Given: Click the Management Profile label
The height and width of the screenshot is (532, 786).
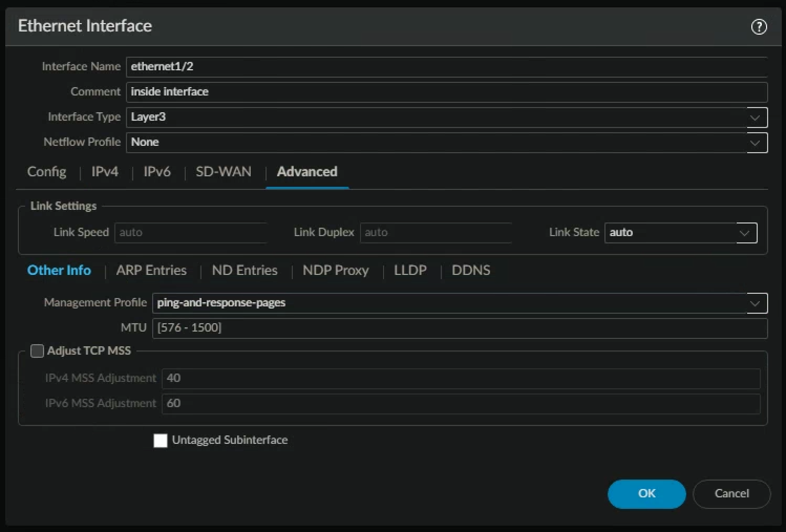Looking at the screenshot, I should (95, 303).
